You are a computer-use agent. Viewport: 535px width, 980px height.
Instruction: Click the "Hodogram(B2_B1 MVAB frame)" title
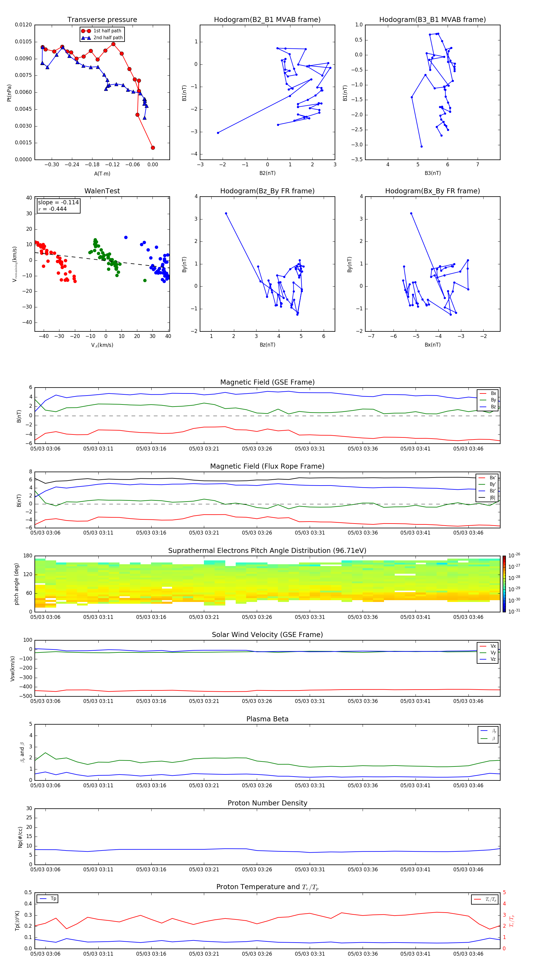(267, 19)
